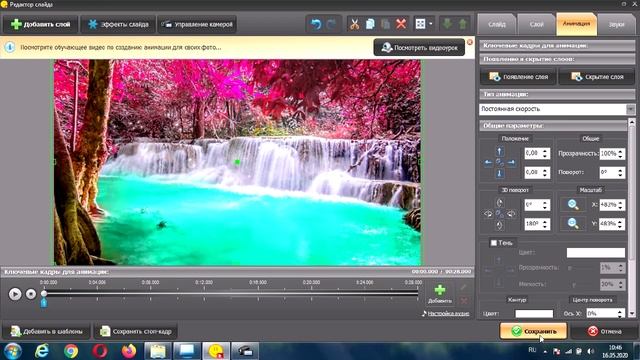The height and width of the screenshot is (360, 640).
Task: Move layer down with green down arrow
Action: pos(447,24)
